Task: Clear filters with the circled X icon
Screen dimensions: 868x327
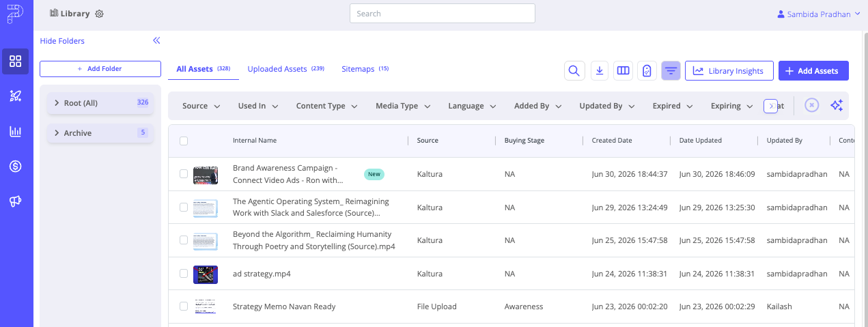Action: coord(811,106)
